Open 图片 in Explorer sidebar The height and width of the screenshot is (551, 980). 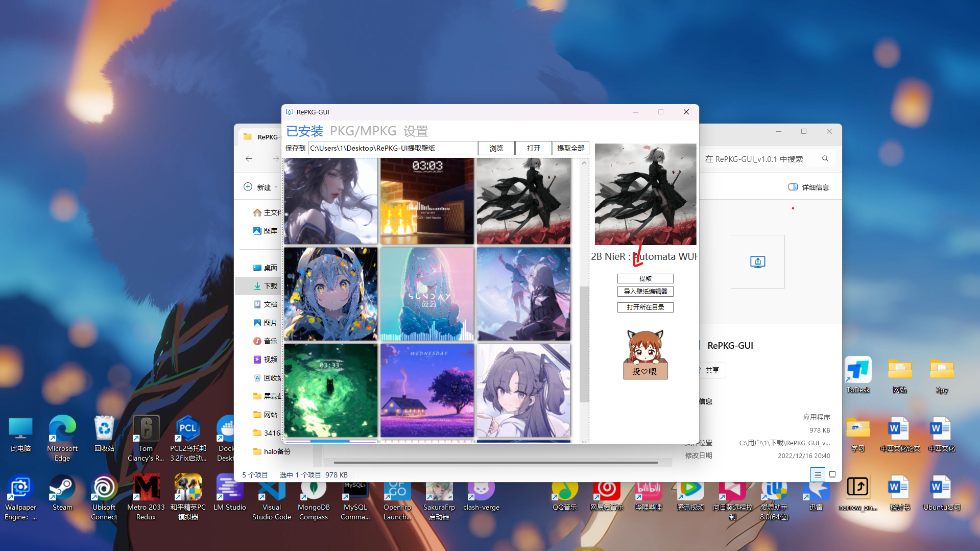266,323
